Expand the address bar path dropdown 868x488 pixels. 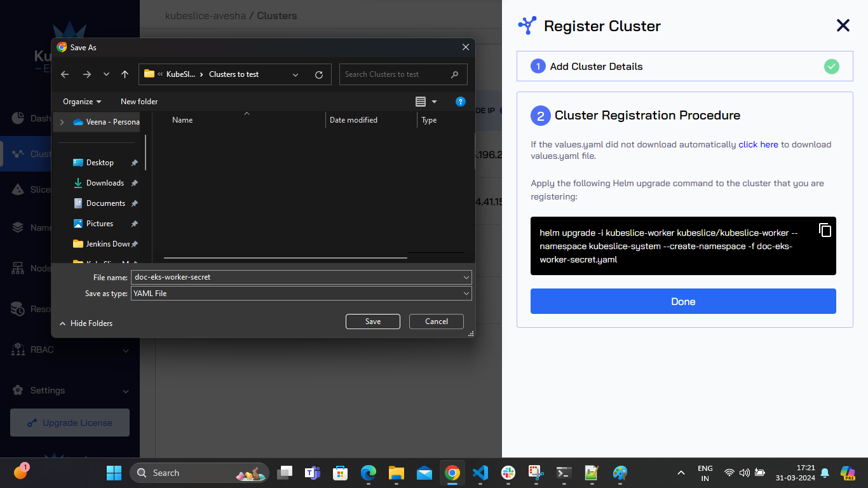[x=295, y=74]
